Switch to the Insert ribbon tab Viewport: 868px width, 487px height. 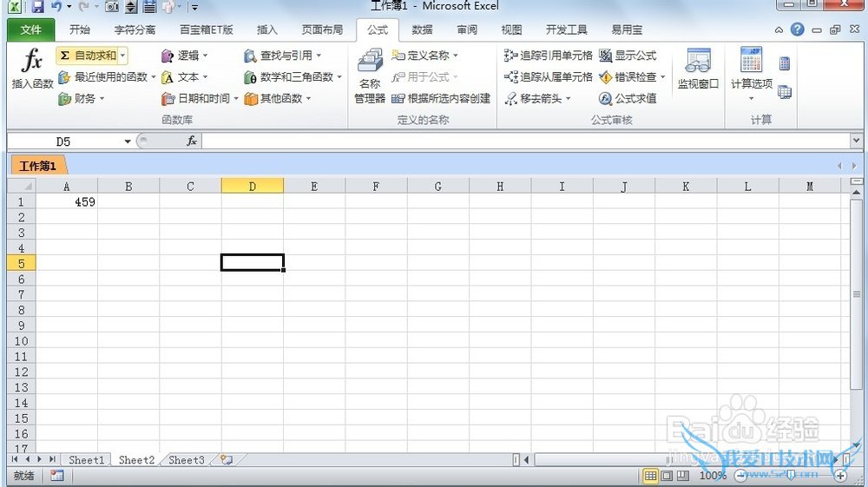click(x=266, y=30)
